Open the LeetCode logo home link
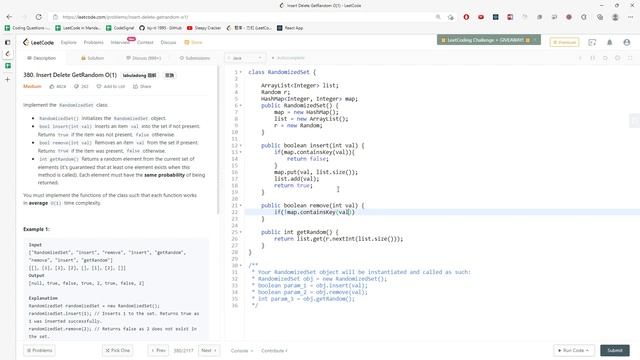 (38, 42)
